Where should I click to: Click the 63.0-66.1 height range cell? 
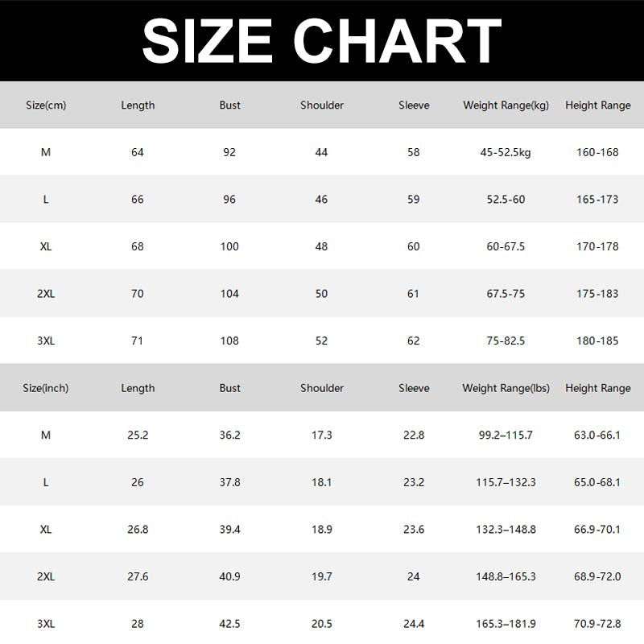pyautogui.click(x=598, y=435)
